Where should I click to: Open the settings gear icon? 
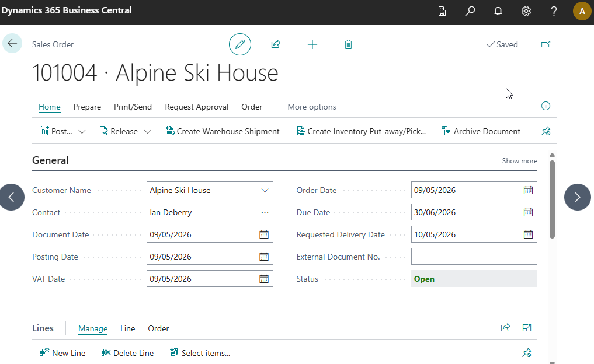[526, 11]
